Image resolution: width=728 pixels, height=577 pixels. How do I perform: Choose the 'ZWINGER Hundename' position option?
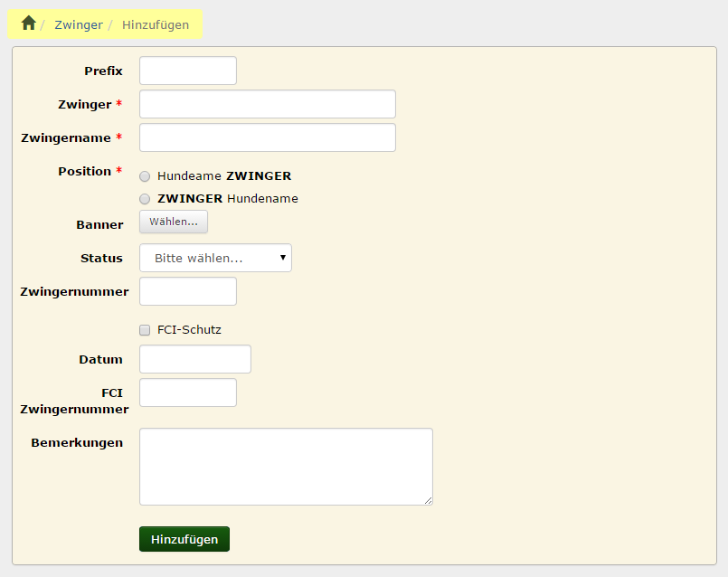tap(145, 199)
